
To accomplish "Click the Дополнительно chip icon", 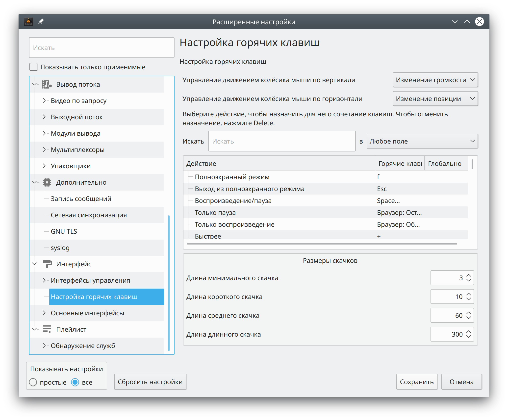I will 47,182.
